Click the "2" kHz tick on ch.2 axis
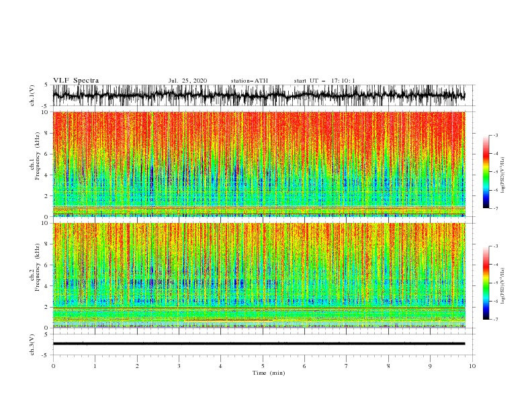 point(46,307)
